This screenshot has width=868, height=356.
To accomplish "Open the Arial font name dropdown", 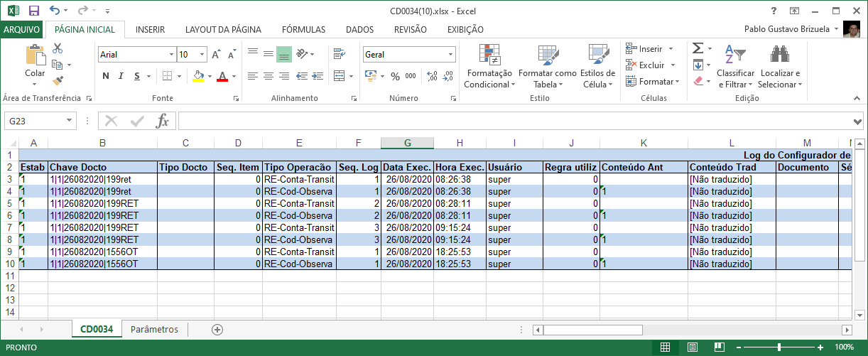I will (171, 55).
